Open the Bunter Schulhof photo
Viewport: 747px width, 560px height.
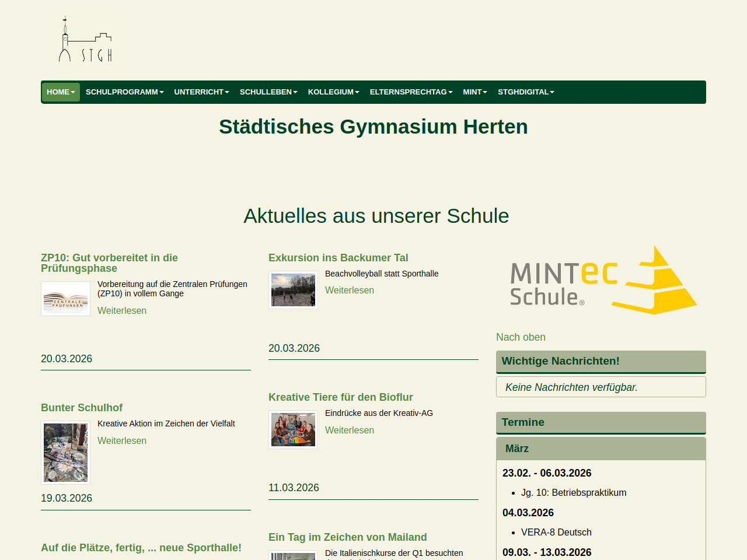click(65, 453)
